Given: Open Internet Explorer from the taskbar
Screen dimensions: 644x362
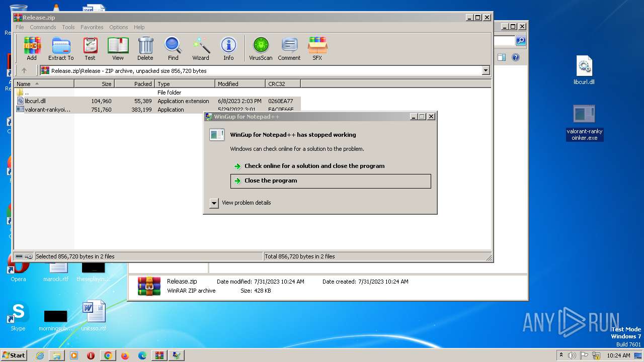Looking at the screenshot, I should click(40, 355).
